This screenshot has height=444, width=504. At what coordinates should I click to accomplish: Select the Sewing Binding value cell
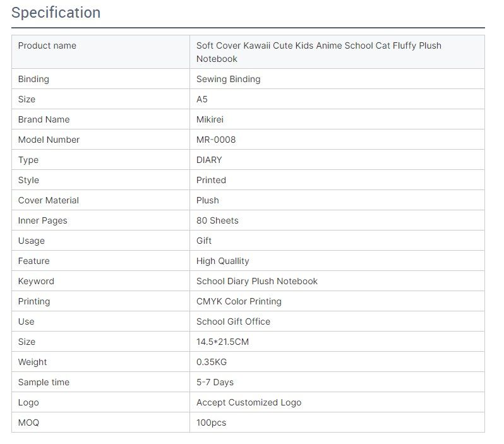[x=337, y=79]
